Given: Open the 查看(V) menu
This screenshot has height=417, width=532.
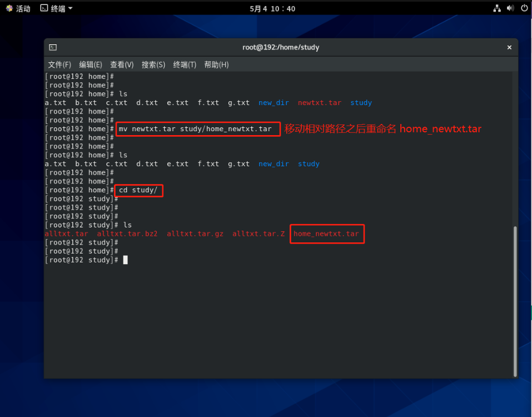Looking at the screenshot, I should pyautogui.click(x=122, y=64).
